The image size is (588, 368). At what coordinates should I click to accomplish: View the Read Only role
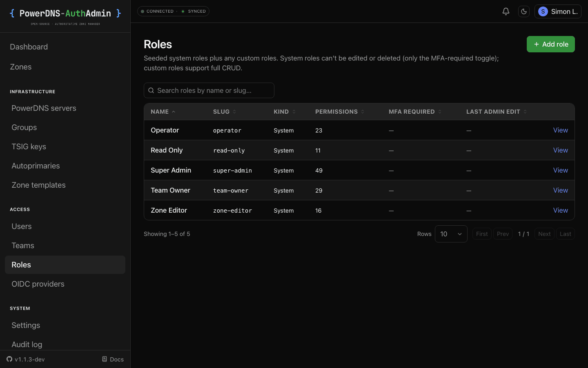coord(560,150)
